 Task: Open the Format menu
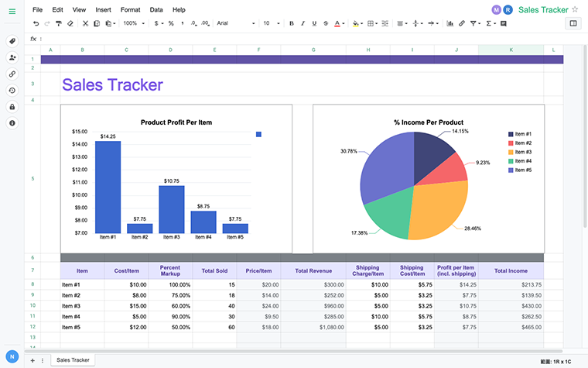point(130,10)
